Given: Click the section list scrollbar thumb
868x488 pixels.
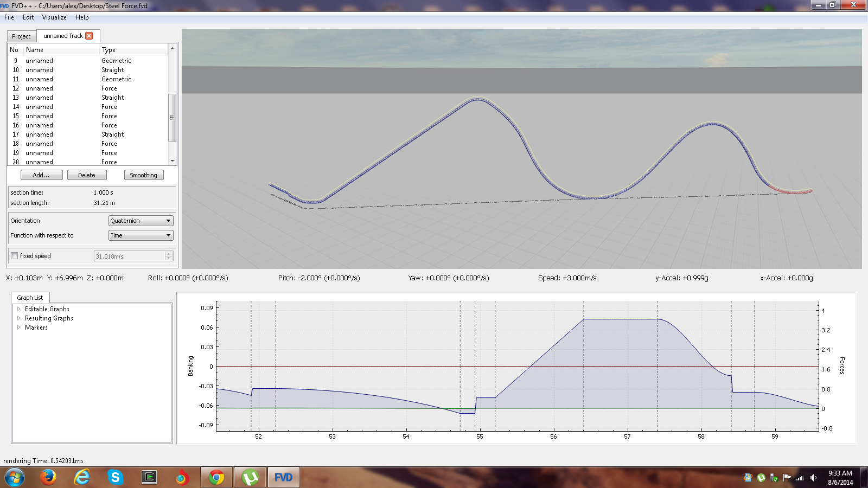Looking at the screenshot, I should click(x=172, y=118).
